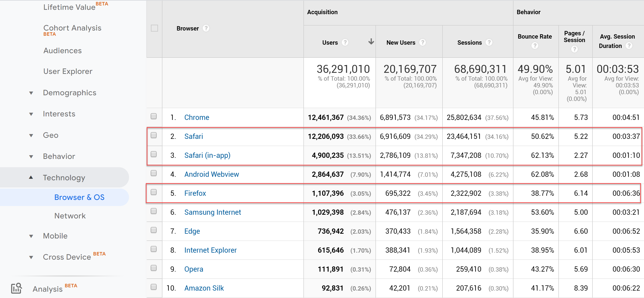Collapse the Technology section arrow

tap(31, 177)
